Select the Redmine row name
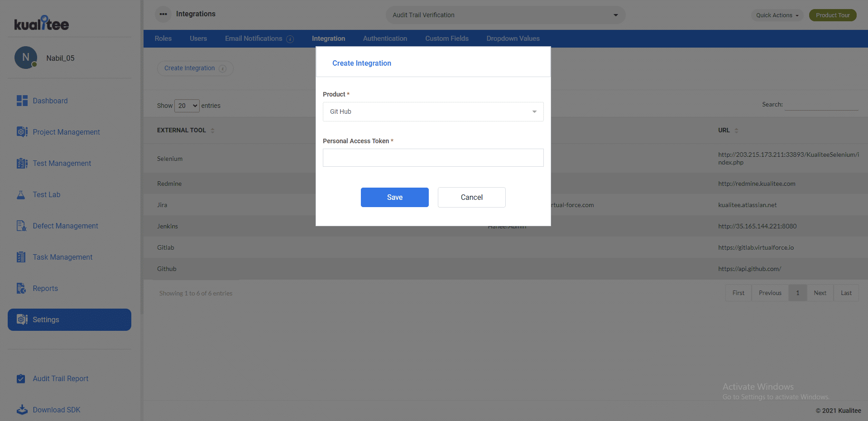Image resolution: width=868 pixels, height=421 pixels. 169,184
